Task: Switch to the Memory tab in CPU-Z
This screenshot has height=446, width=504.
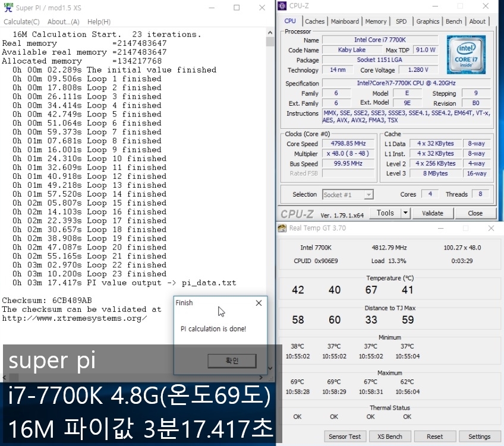Action: click(x=376, y=21)
